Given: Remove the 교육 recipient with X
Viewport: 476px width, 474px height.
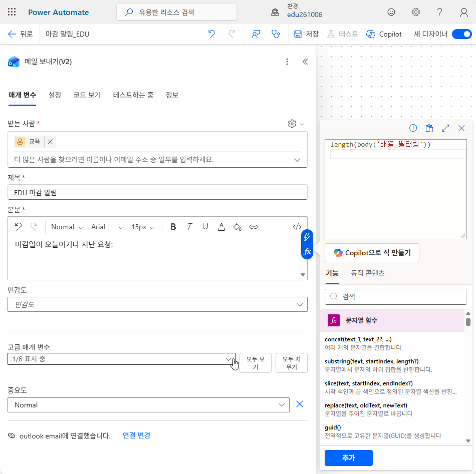Looking at the screenshot, I should (50, 142).
